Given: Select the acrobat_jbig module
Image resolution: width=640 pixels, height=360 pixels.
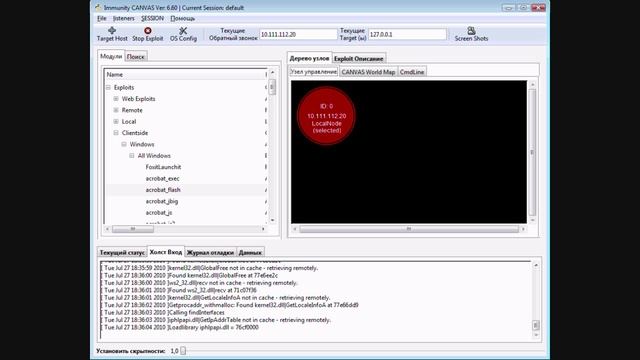Looking at the screenshot, I should 162,201.
